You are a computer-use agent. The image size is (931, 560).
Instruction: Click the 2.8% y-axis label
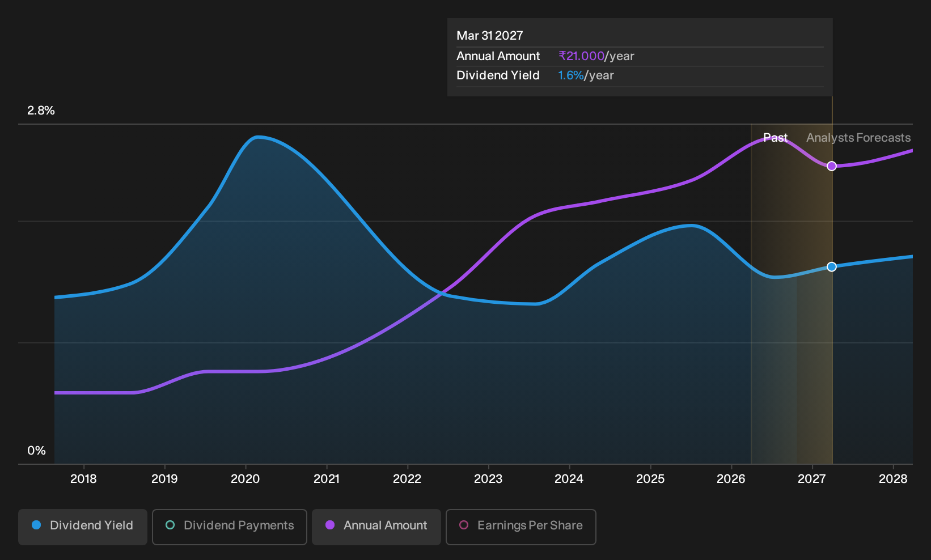coord(41,111)
